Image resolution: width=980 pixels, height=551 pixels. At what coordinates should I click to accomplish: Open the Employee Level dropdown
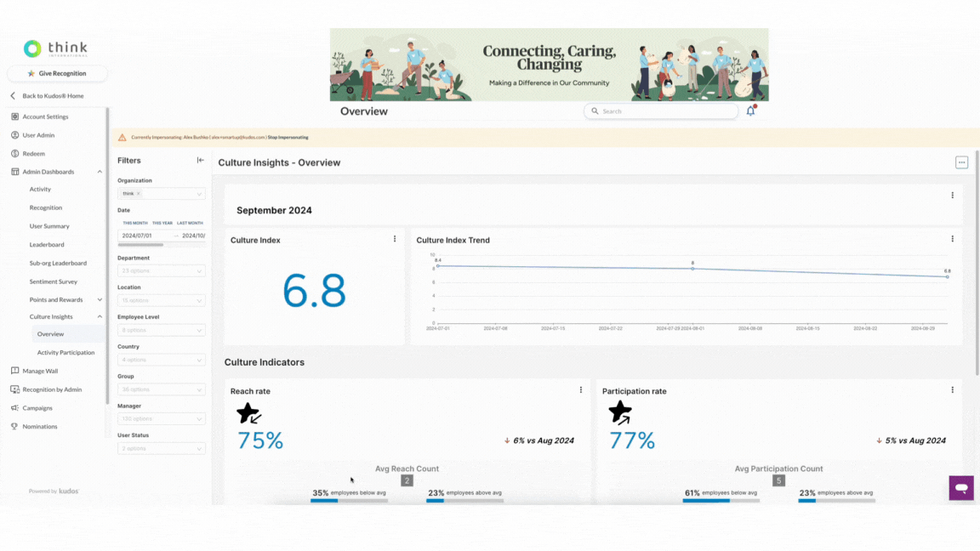pos(162,330)
